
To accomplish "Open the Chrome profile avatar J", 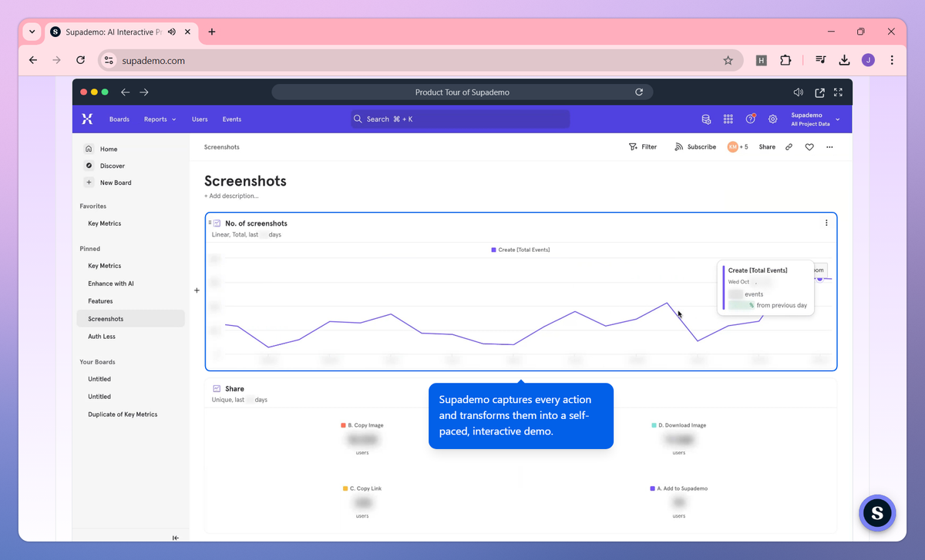I will pos(869,60).
